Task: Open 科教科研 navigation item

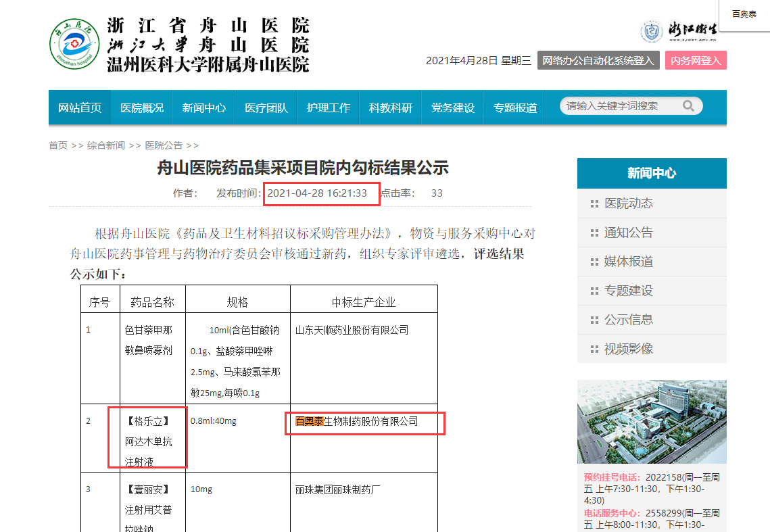Action: pos(390,107)
